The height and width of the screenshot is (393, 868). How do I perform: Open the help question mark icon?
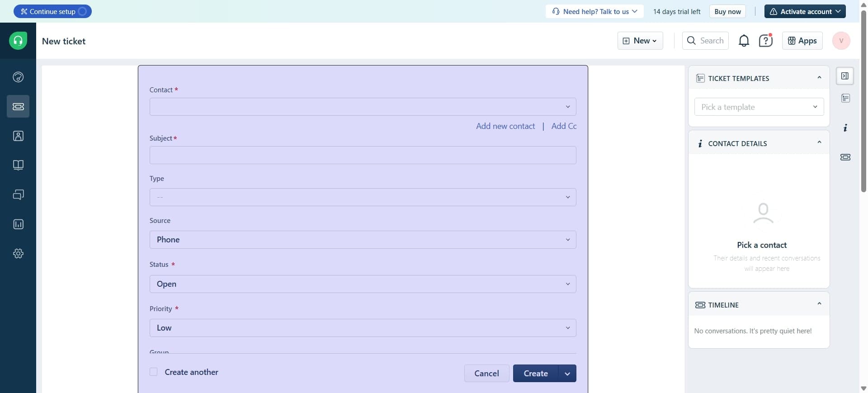(x=765, y=41)
